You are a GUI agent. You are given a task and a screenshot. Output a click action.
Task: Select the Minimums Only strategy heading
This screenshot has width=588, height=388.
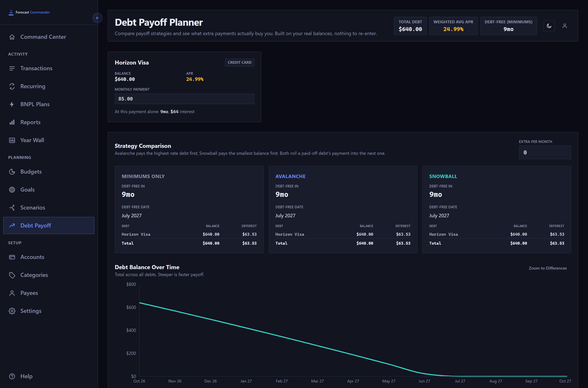pyautogui.click(x=143, y=176)
